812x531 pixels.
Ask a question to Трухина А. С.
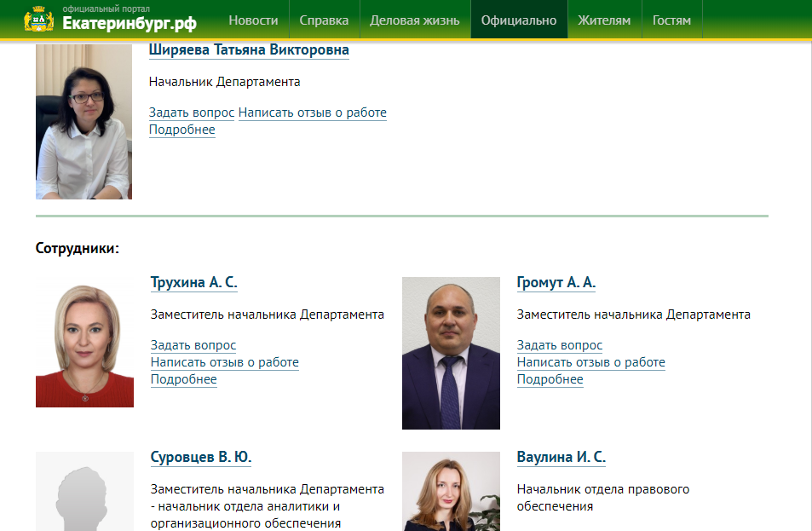click(x=193, y=345)
